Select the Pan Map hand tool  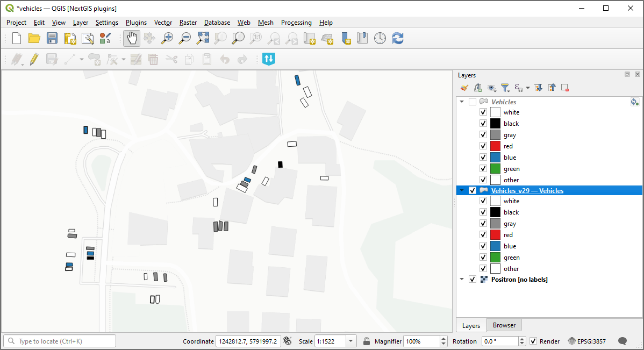pyautogui.click(x=132, y=38)
